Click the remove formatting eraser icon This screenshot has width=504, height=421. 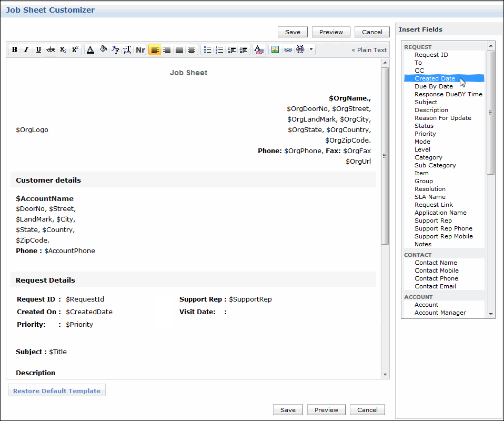[x=259, y=49]
